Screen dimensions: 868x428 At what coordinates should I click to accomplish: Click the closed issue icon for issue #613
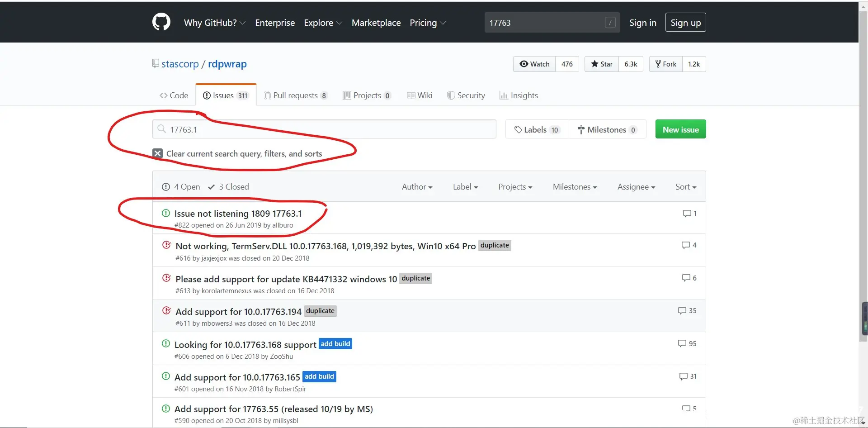(166, 278)
